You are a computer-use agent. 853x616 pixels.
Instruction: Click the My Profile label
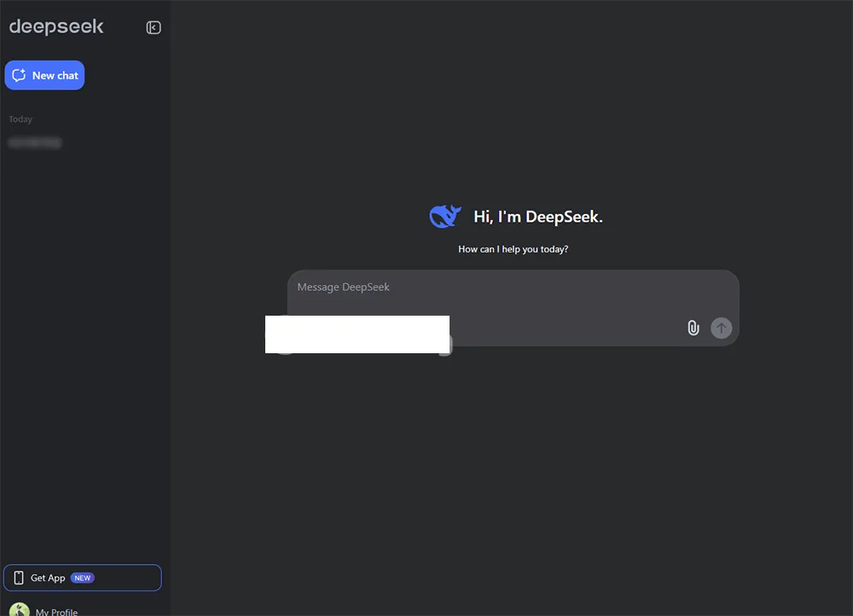[55, 611]
